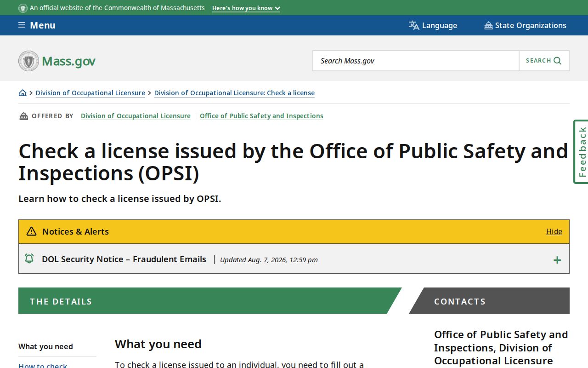Click 'DOL Security Notice – Fraudulent Emails' title
This screenshot has width=588, height=368.
[x=124, y=259]
